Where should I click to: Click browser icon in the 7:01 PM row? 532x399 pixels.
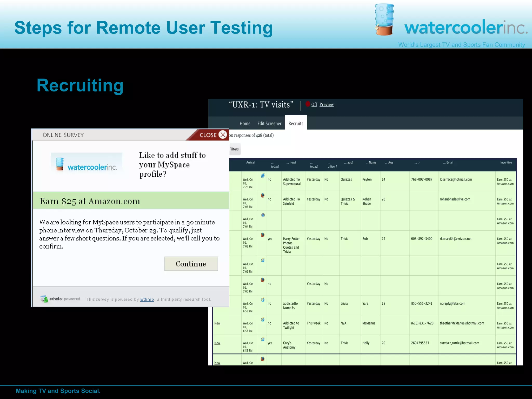[x=263, y=260]
